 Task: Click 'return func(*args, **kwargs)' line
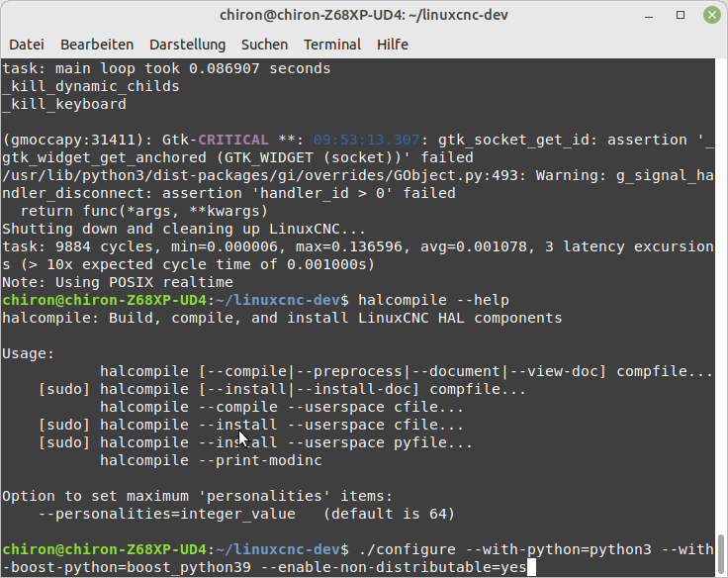click(x=144, y=212)
